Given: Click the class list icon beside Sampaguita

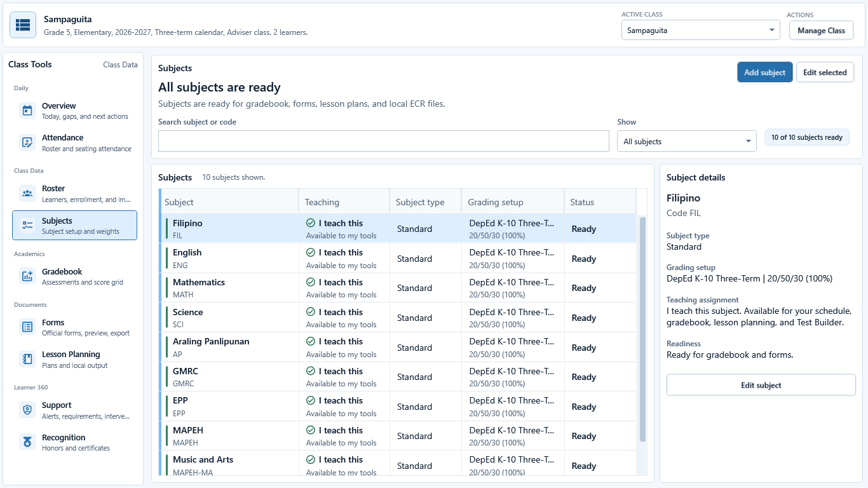Looking at the screenshot, I should click(x=23, y=25).
